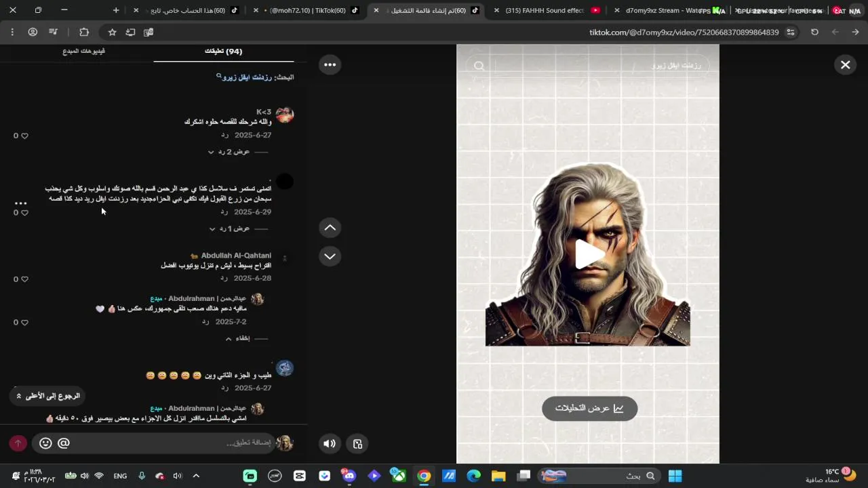Viewport: 868px width, 488px height.
Task: Open the emoji picker in comment box
Action: click(45, 443)
